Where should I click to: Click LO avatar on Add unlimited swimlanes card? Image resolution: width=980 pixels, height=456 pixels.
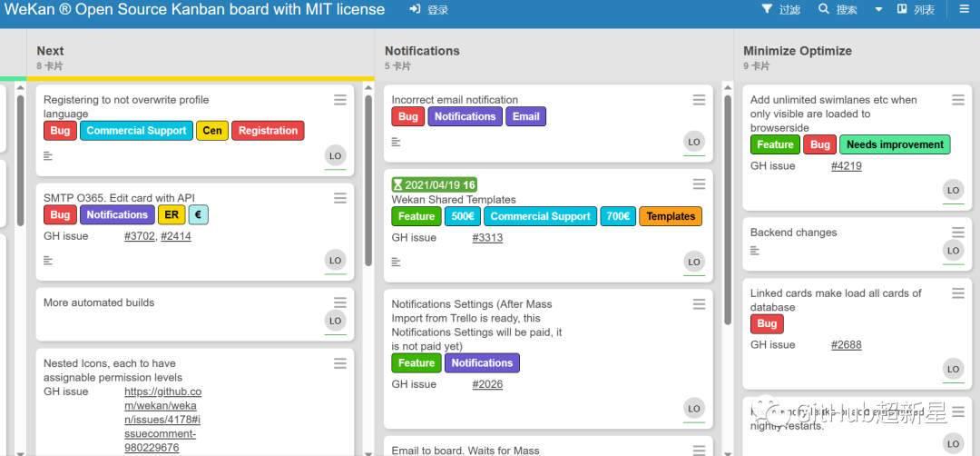coord(953,190)
